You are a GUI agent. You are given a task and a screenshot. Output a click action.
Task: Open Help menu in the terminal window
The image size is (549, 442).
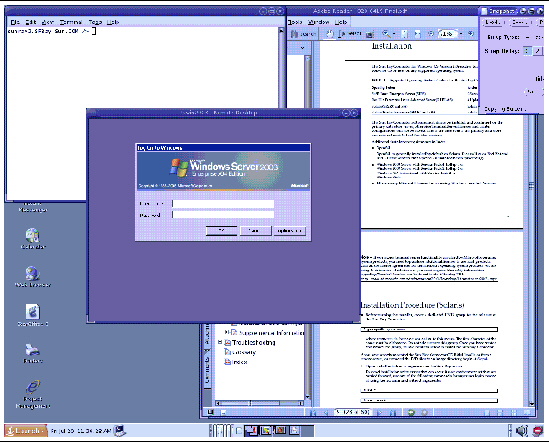113,22
